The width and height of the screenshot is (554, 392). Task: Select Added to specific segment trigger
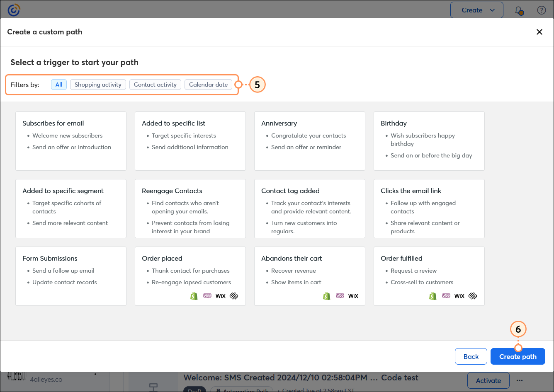(71, 208)
